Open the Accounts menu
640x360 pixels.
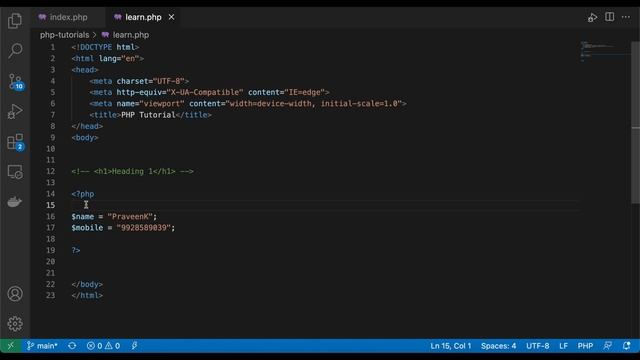pos(15,294)
